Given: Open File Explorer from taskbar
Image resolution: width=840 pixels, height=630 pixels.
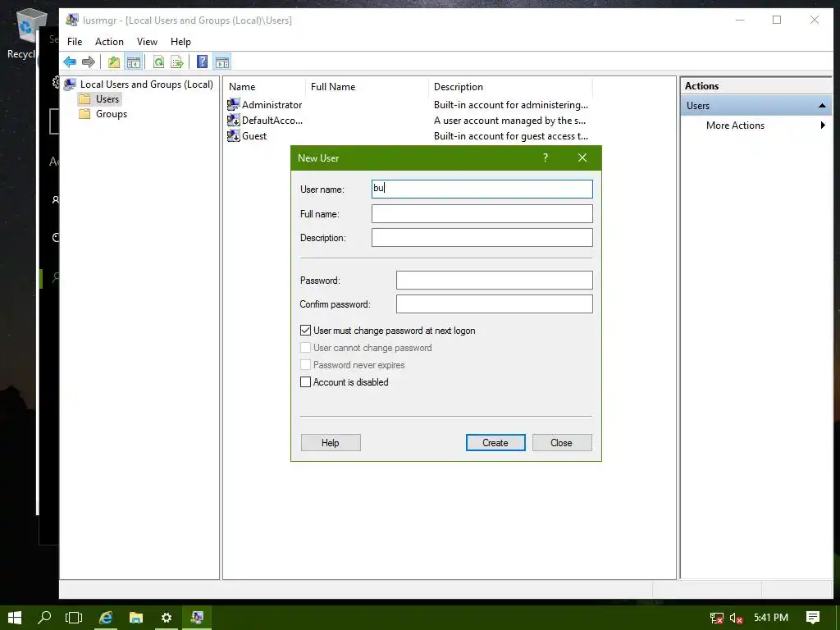Looking at the screenshot, I should pos(136,617).
